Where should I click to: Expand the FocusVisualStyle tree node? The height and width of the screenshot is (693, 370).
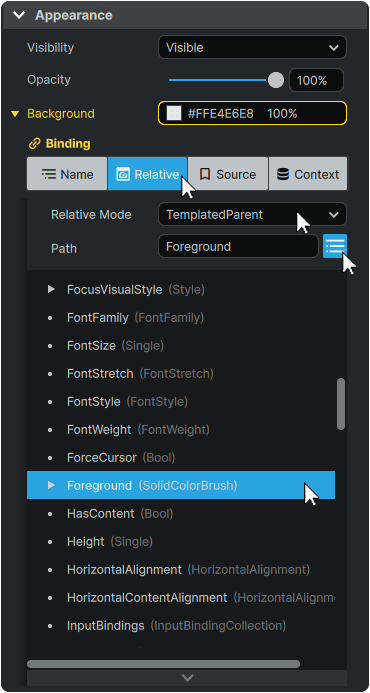click(51, 289)
